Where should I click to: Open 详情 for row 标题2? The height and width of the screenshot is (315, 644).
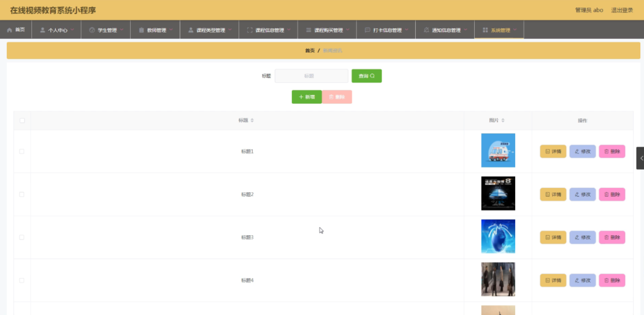coord(553,194)
